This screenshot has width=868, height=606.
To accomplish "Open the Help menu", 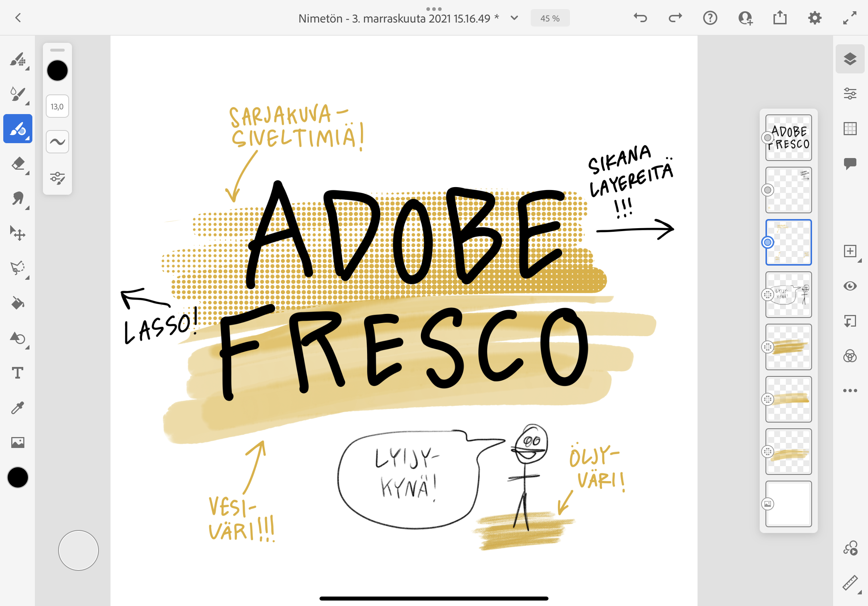I will coord(710,18).
